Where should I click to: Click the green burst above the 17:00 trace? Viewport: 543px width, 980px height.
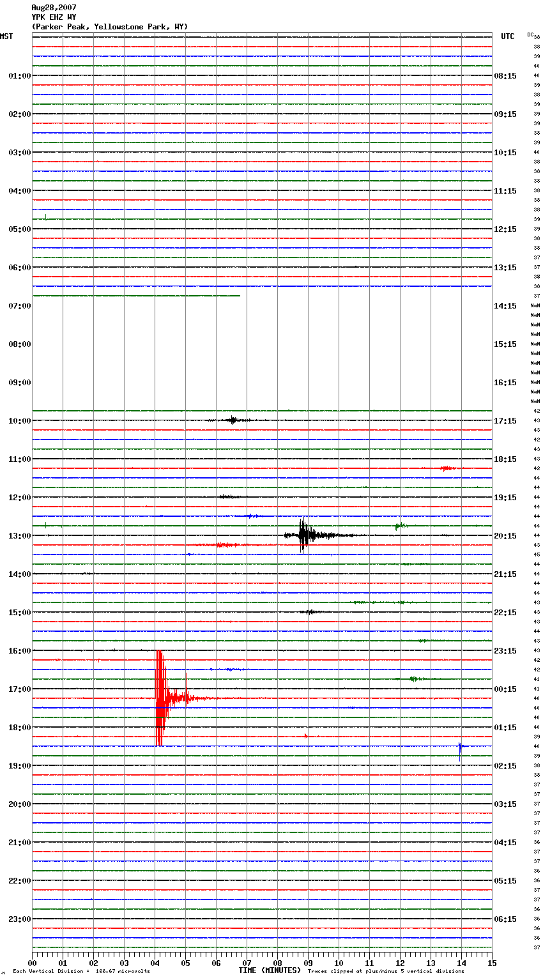[x=414, y=679]
